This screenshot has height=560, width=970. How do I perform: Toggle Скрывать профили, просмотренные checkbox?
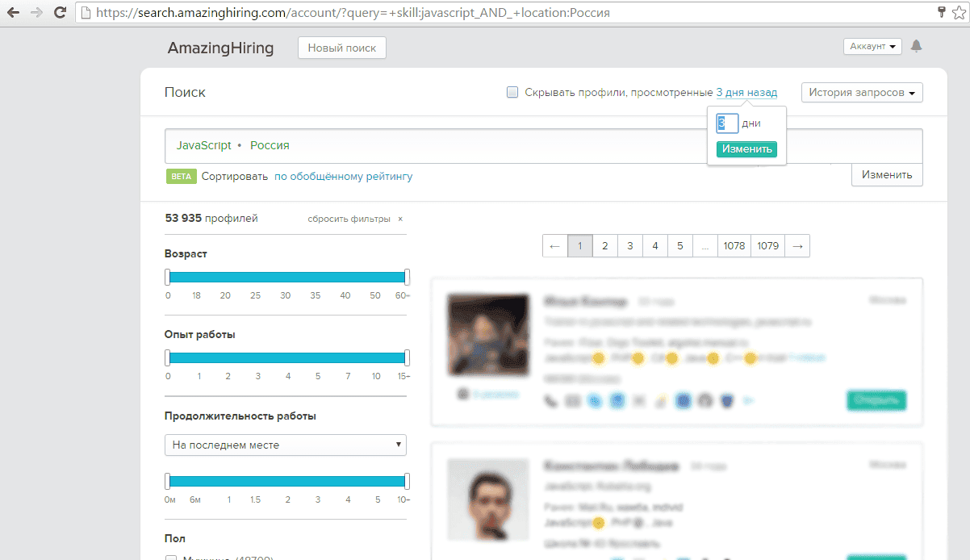pos(512,92)
